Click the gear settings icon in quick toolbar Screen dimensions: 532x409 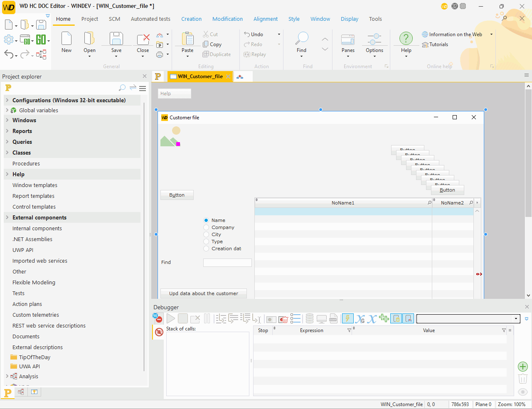coord(8,40)
